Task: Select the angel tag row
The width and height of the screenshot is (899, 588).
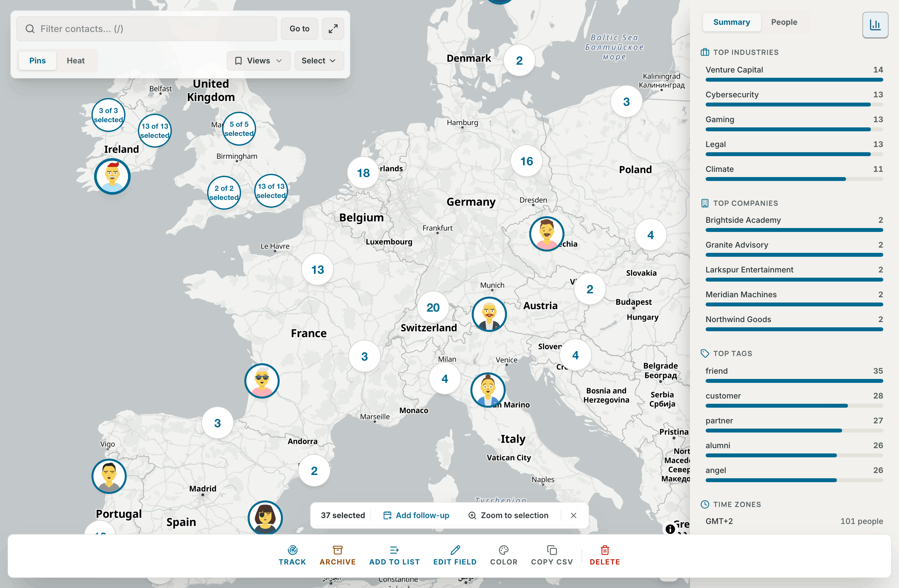Action: click(794, 475)
